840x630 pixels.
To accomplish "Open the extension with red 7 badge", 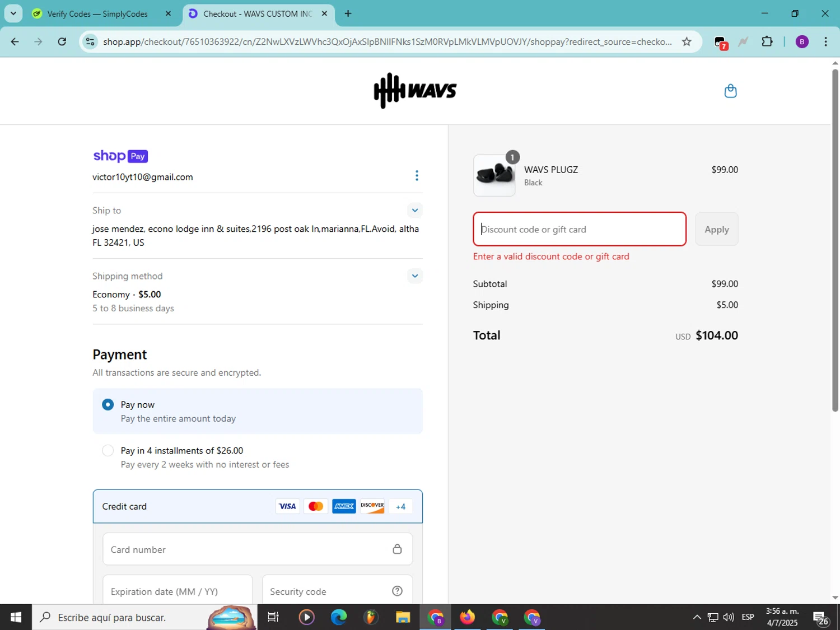I will point(721,42).
